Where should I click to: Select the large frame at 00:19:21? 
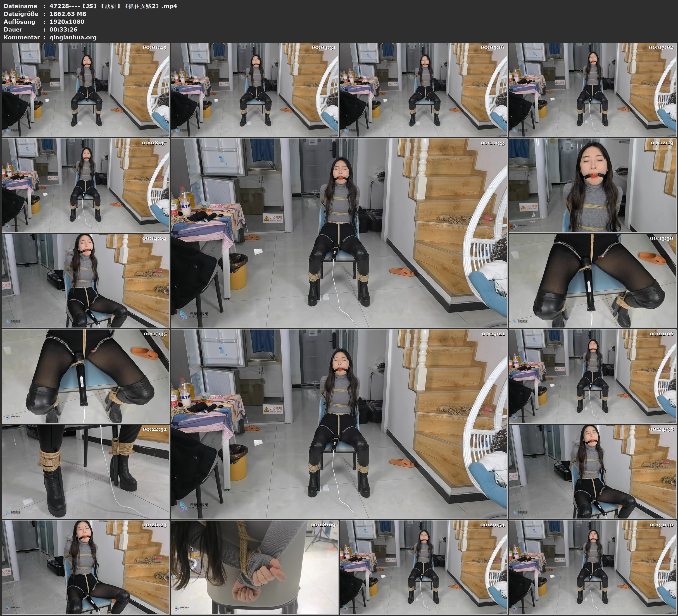click(x=339, y=424)
